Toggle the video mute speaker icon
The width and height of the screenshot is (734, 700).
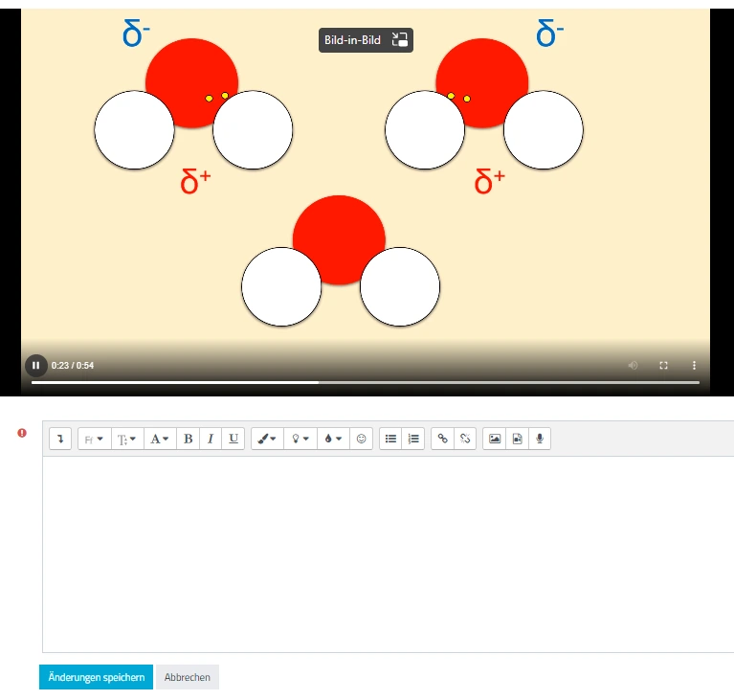click(x=633, y=365)
